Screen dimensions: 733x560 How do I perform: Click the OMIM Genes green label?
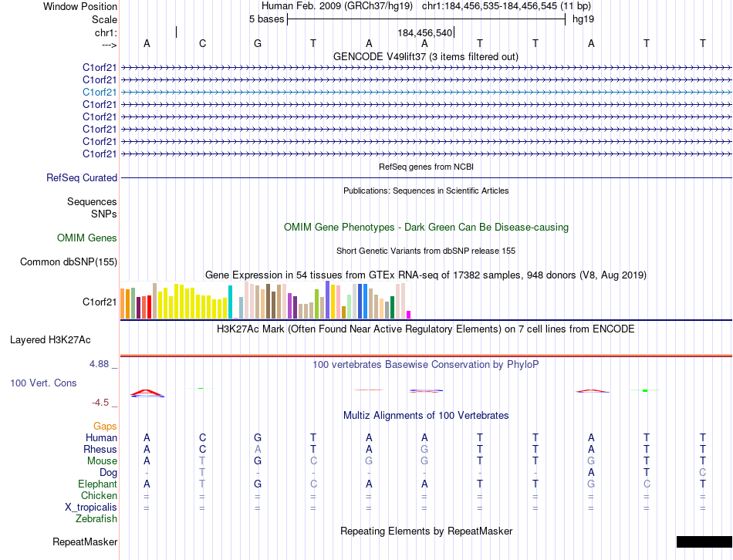(87, 238)
